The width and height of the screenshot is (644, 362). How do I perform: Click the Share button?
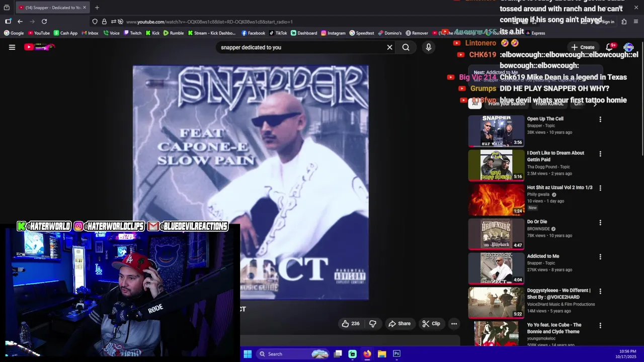(x=399, y=324)
